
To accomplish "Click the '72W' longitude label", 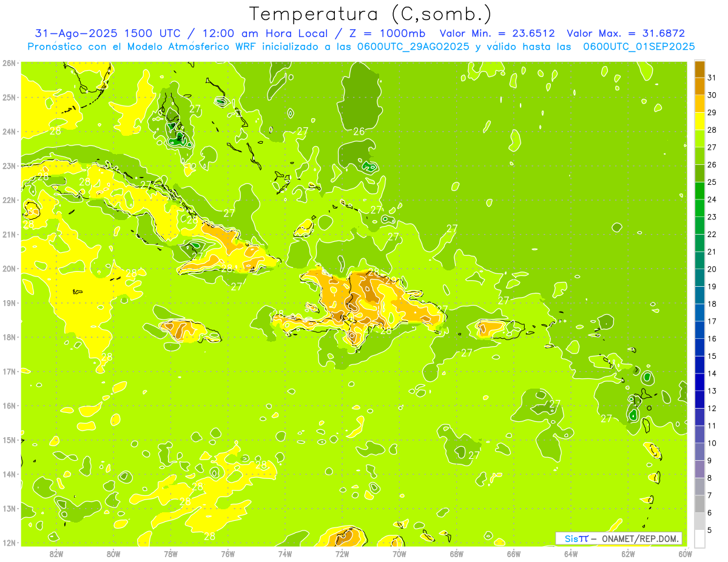I will click(x=342, y=554).
